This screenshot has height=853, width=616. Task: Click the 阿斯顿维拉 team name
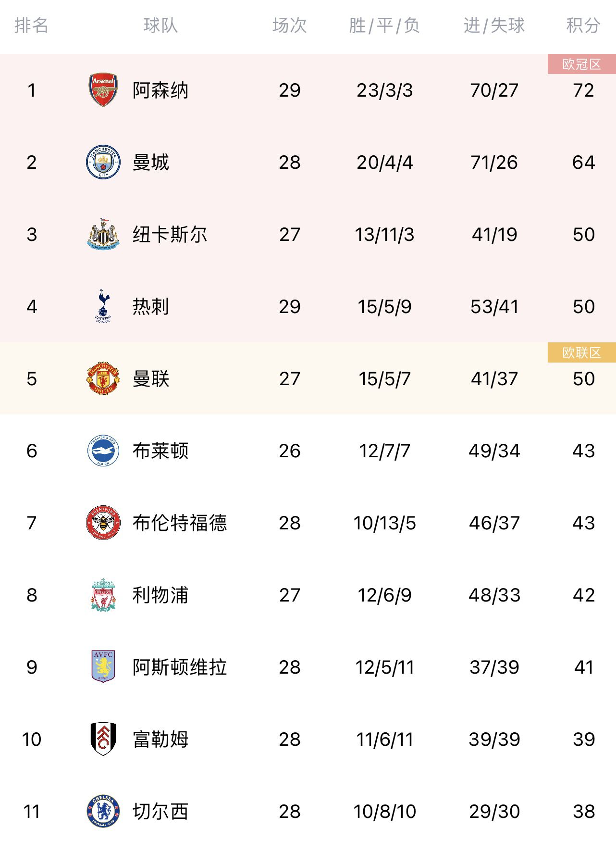(x=179, y=667)
